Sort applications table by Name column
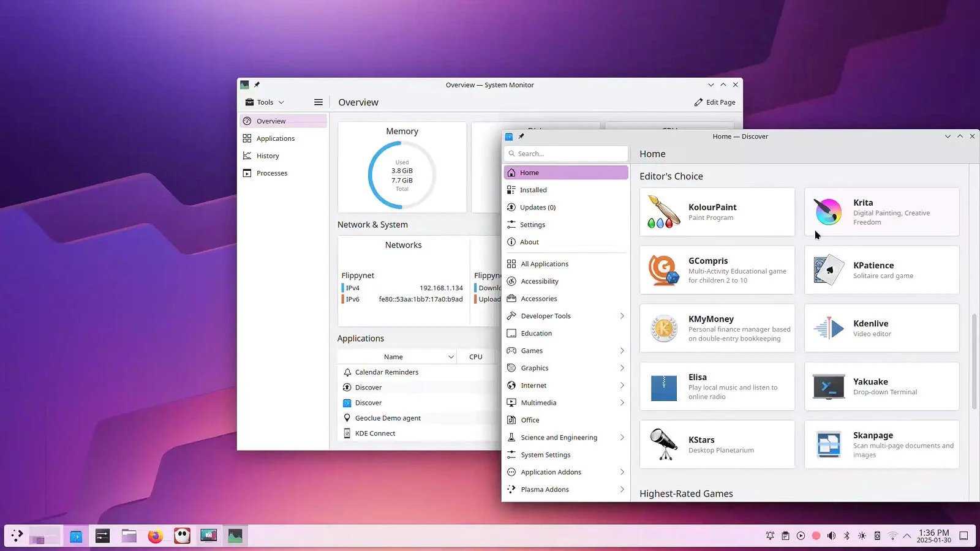Screen dimensions: 980x551 point(397,357)
